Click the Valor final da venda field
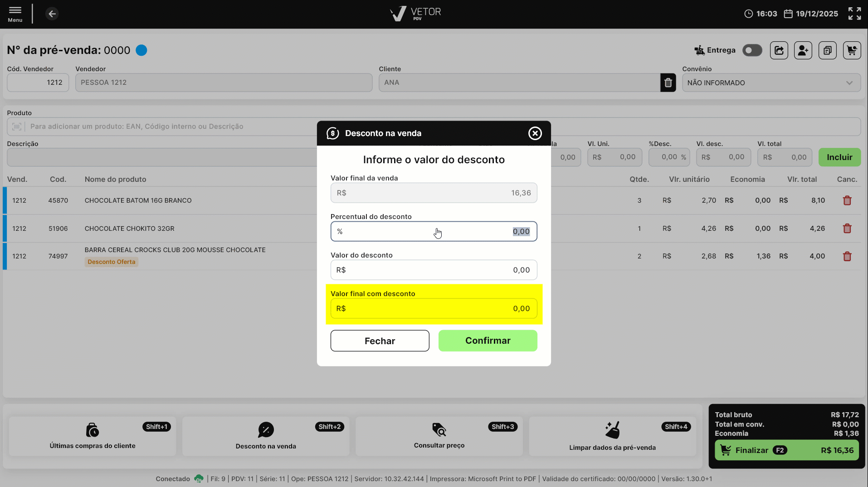868x487 pixels. [434, 193]
